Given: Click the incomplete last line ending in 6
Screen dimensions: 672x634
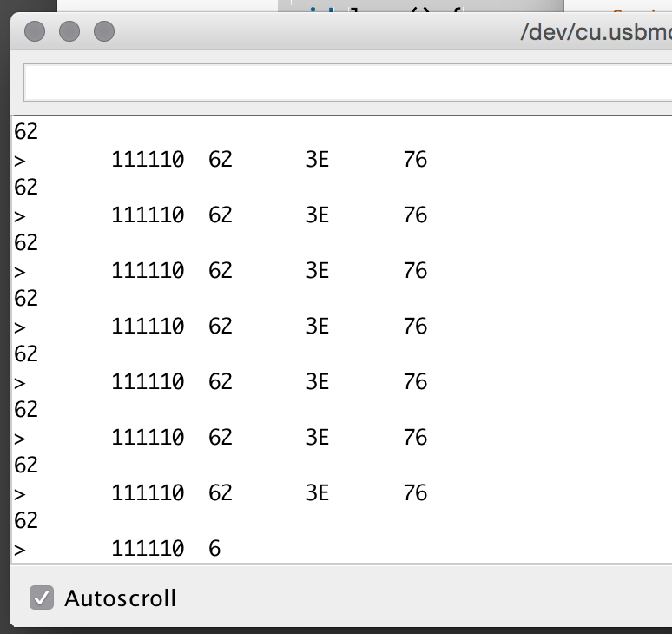Looking at the screenshot, I should 214,549.
